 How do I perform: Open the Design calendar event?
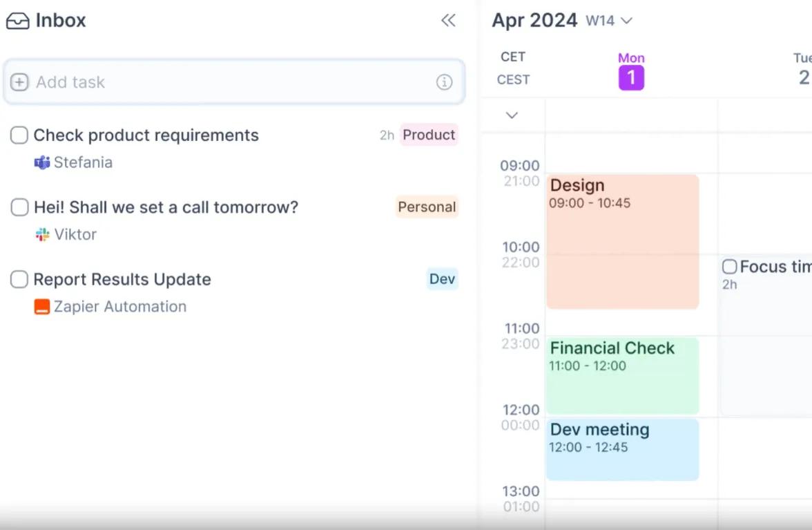pos(623,241)
